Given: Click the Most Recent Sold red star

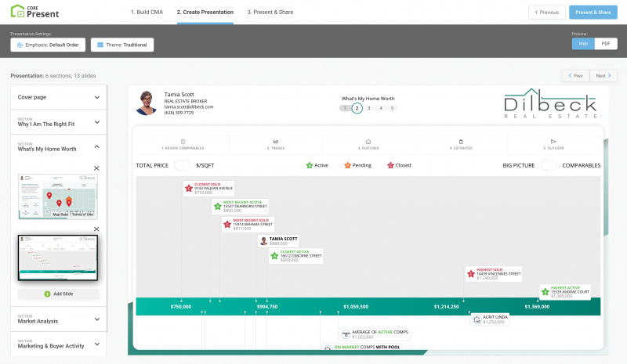Looking at the screenshot, I should coord(227,224).
